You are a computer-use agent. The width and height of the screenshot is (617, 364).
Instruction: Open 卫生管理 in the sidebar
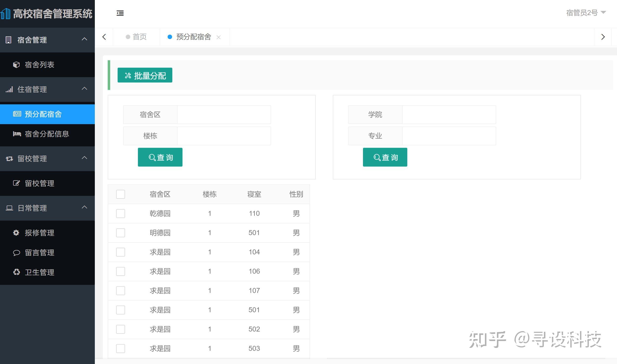[47, 272]
